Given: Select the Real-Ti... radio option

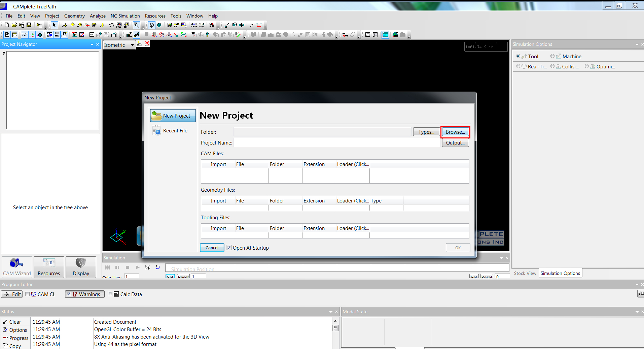Looking at the screenshot, I should point(518,66).
